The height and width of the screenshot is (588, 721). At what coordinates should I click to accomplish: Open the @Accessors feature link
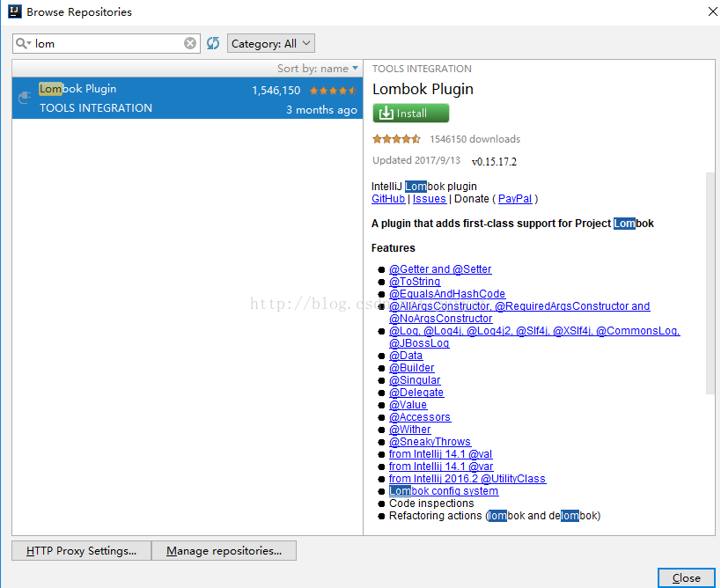coord(420,417)
